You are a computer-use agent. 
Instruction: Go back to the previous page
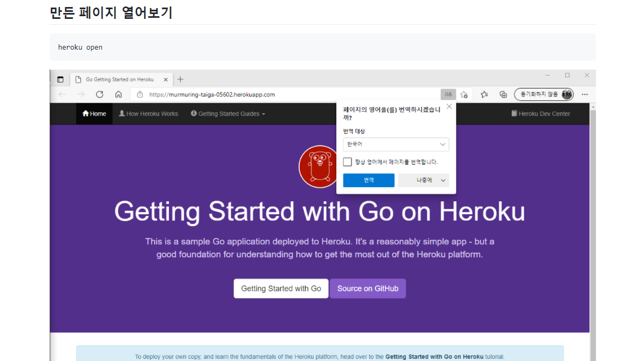[62, 94]
